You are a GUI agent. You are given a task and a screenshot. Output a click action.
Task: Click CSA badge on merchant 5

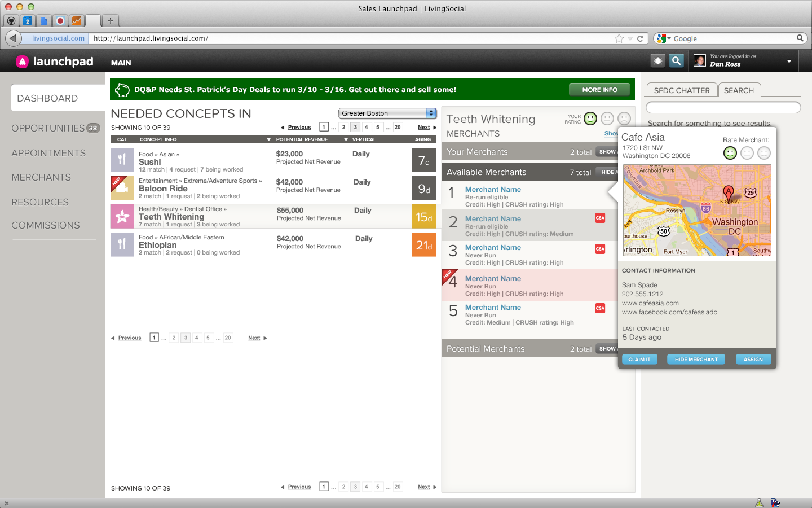click(601, 308)
